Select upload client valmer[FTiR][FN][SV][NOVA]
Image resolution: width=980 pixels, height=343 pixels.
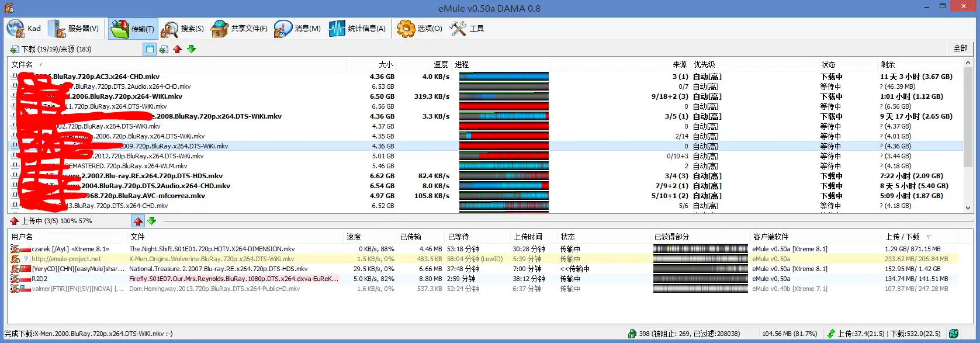point(483,289)
